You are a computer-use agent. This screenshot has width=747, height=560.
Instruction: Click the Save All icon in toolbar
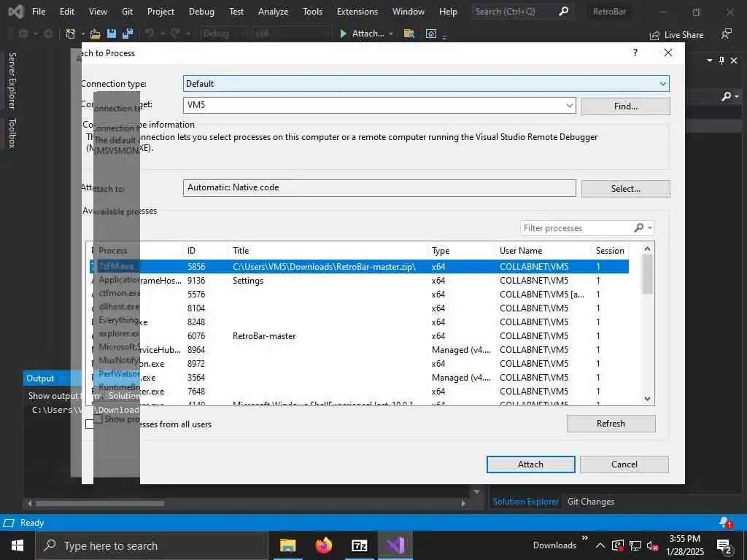128,34
